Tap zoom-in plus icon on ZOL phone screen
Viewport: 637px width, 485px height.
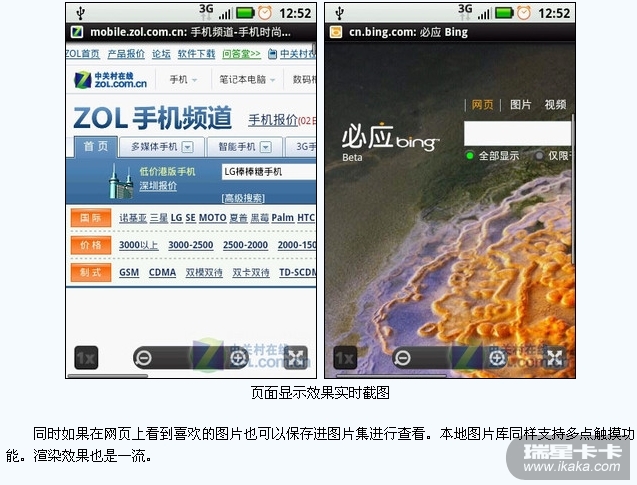(x=238, y=358)
